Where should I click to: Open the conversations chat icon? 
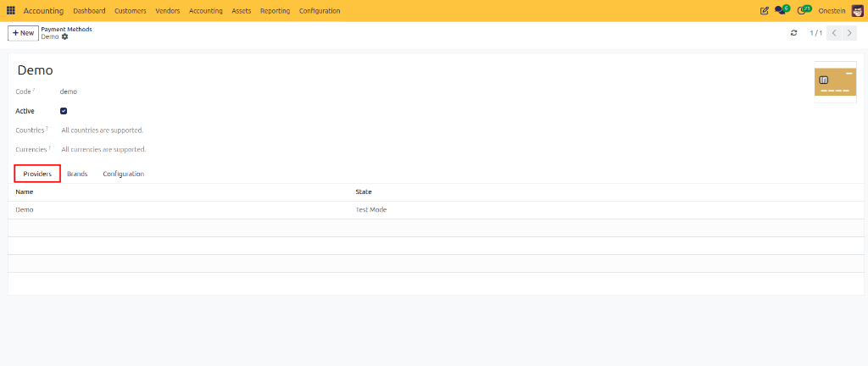click(781, 10)
